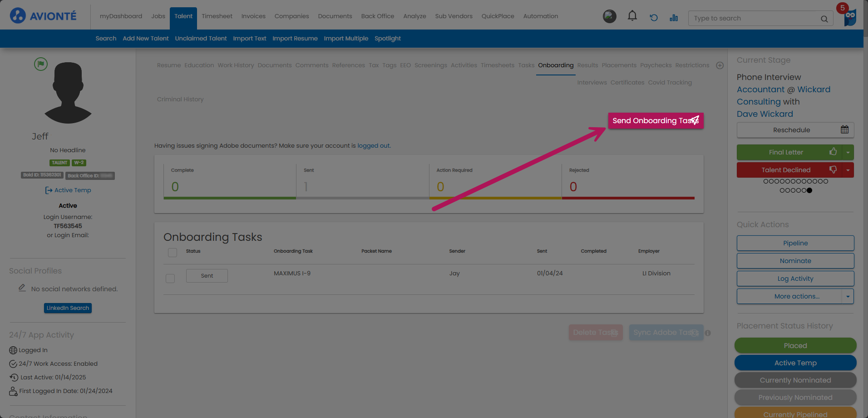This screenshot has width=868, height=418.
Task: Click the Nominate quick action
Action: pos(795,261)
